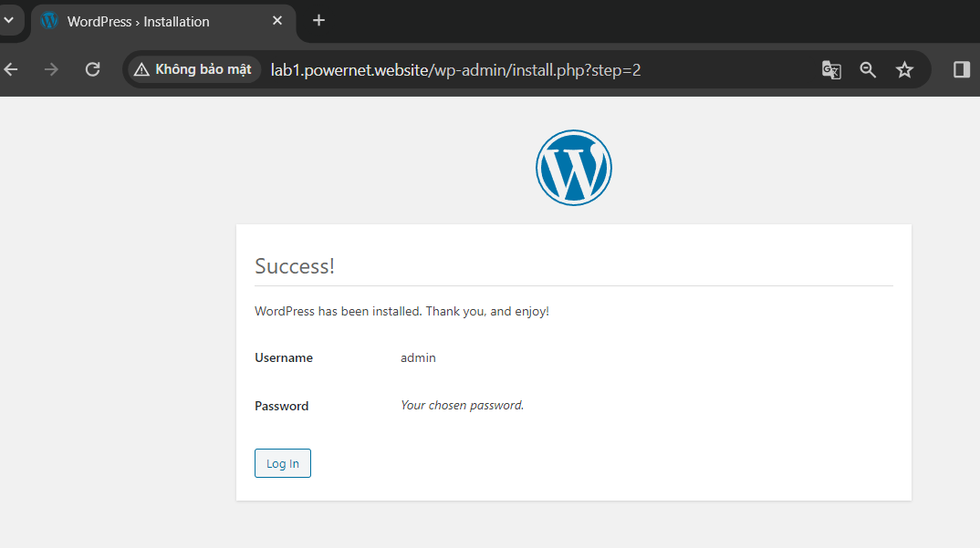The image size is (980, 548).
Task: Click the Success! heading
Action: (x=295, y=266)
